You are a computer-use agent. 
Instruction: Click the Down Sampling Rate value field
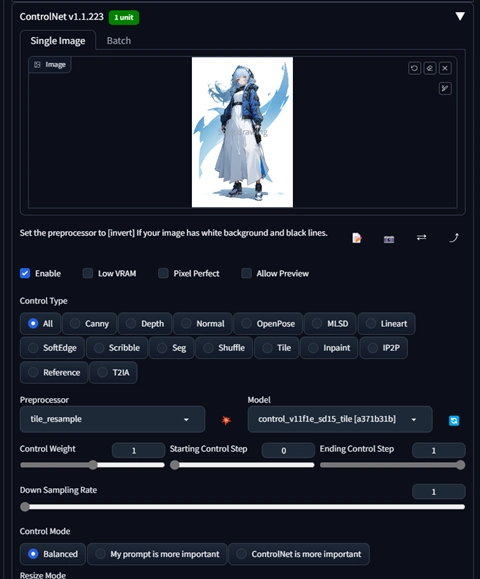point(439,492)
